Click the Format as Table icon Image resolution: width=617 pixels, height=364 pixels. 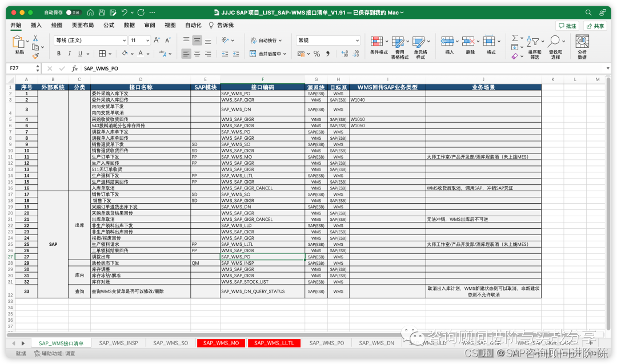[x=398, y=41]
